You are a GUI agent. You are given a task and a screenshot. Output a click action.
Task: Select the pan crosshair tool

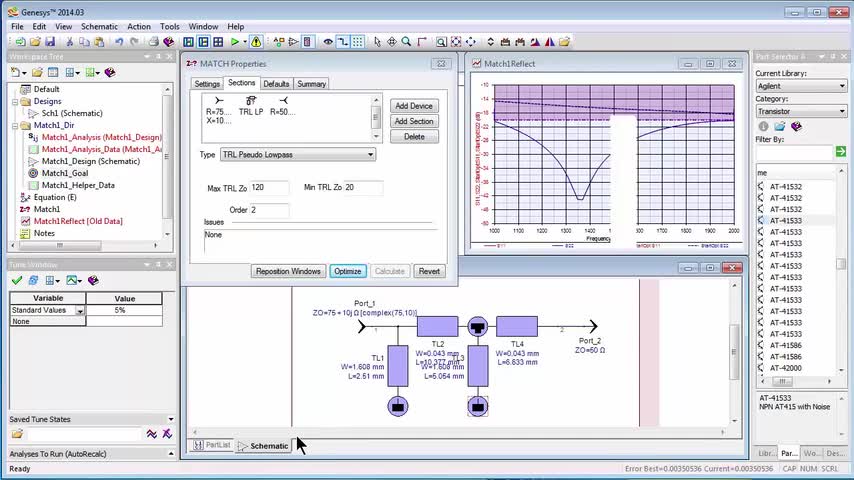click(392, 42)
